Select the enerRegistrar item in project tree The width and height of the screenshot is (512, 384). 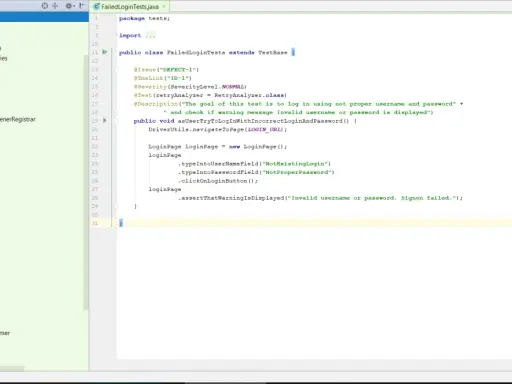(x=18, y=119)
